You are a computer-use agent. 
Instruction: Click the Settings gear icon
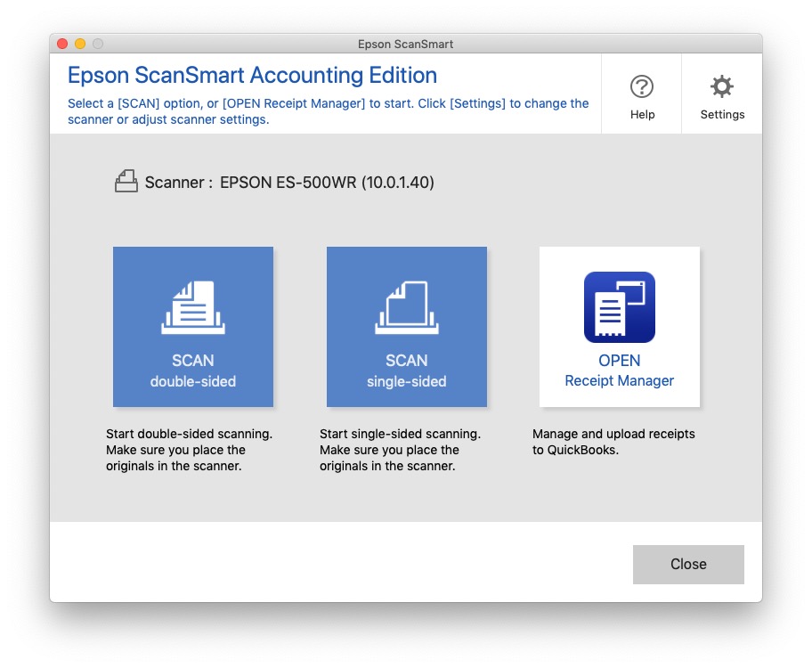coord(722,86)
